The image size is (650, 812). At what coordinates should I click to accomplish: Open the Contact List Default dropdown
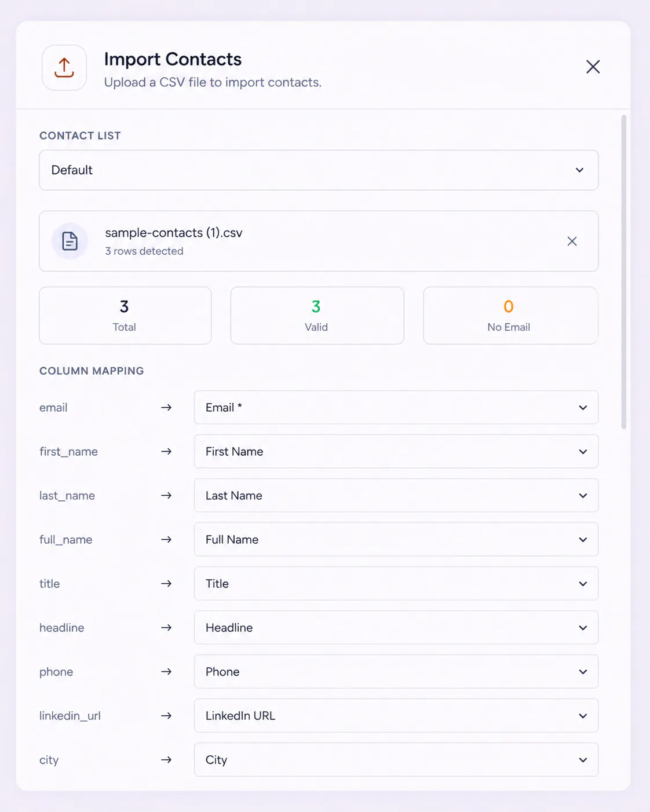pos(319,170)
